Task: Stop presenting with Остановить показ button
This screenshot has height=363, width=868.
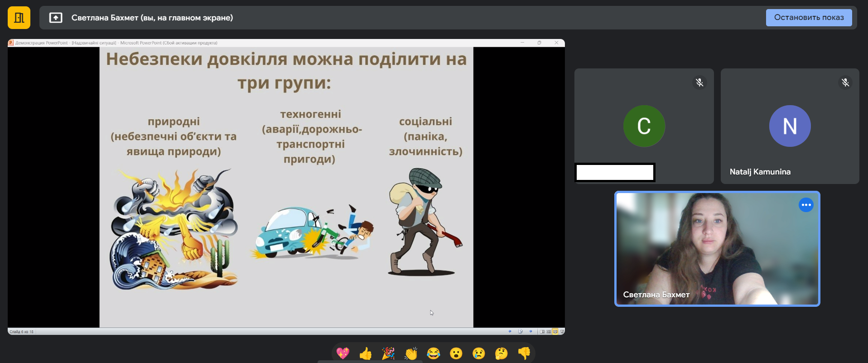Action: pyautogui.click(x=809, y=18)
